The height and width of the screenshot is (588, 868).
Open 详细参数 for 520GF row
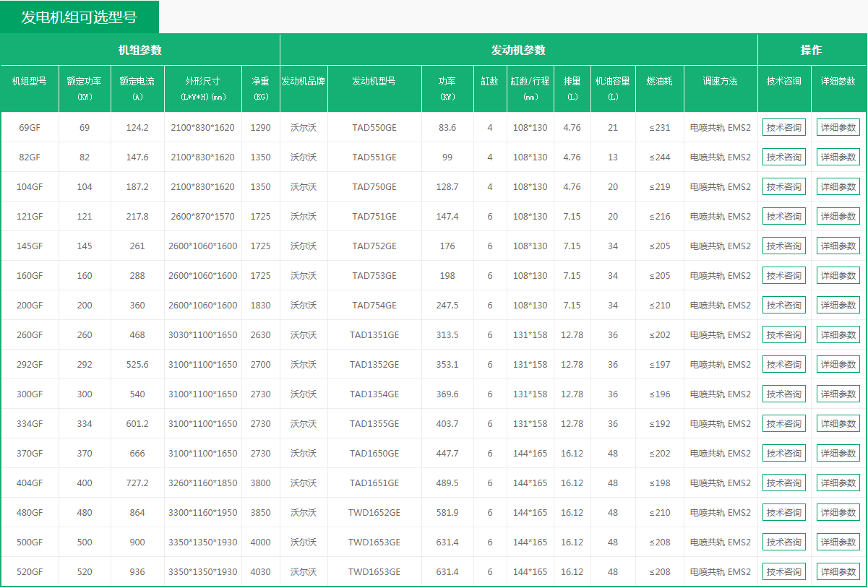click(838, 572)
